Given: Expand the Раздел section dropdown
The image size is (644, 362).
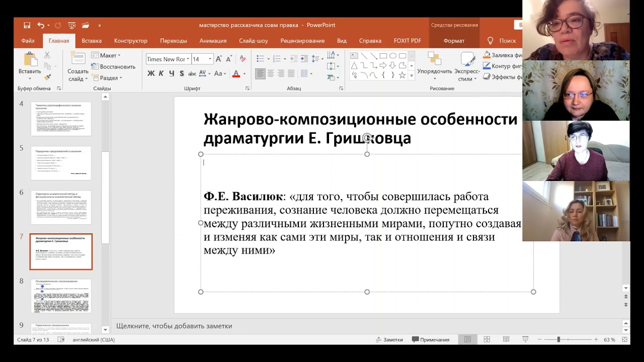Looking at the screenshot, I should 107,78.
